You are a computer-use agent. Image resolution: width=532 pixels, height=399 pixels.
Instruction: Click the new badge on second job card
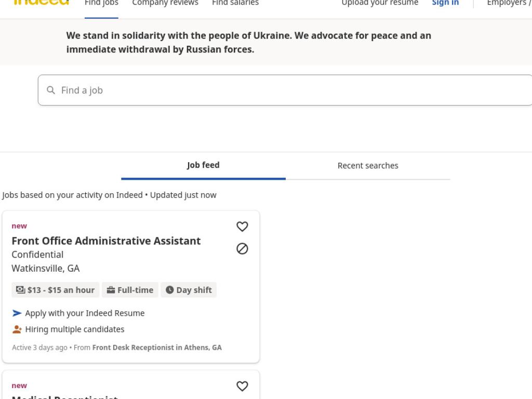click(x=19, y=385)
